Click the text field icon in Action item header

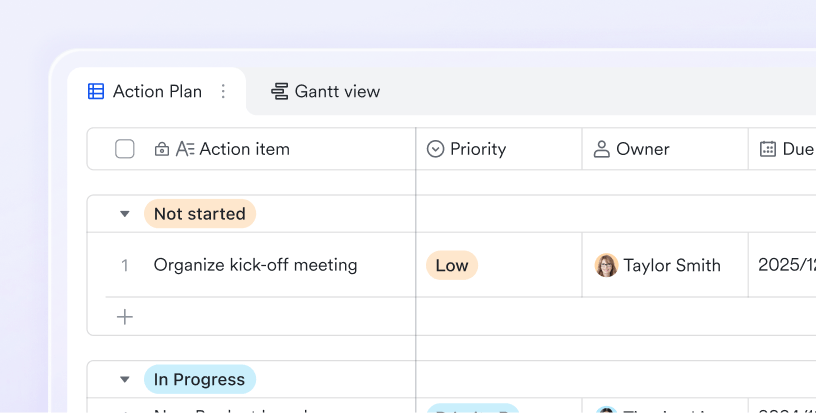pos(185,149)
